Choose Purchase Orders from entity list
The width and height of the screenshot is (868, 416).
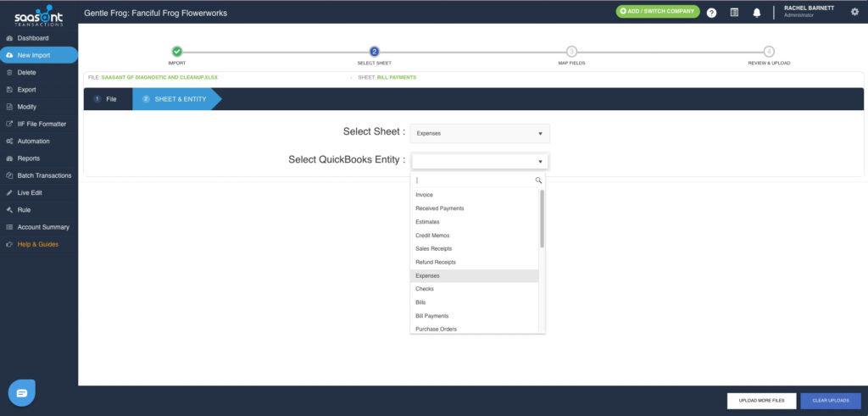(x=475, y=329)
